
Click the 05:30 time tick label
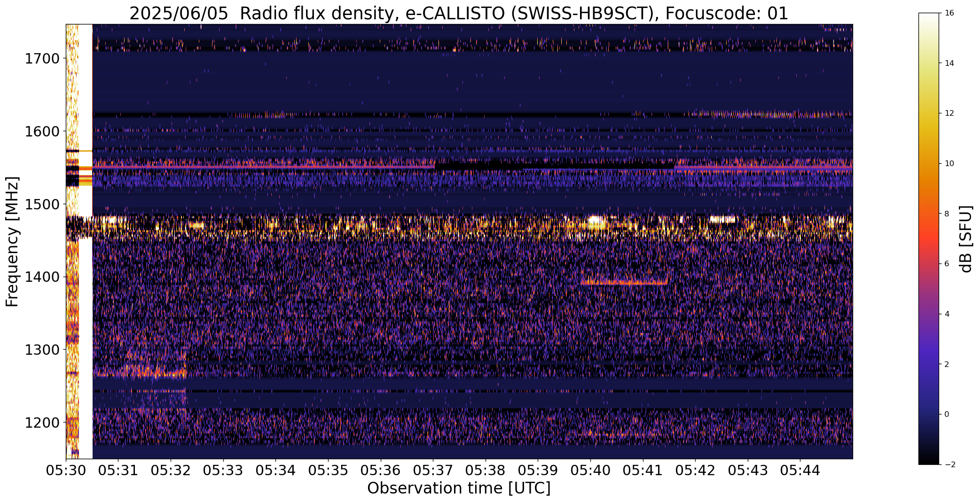66,470
